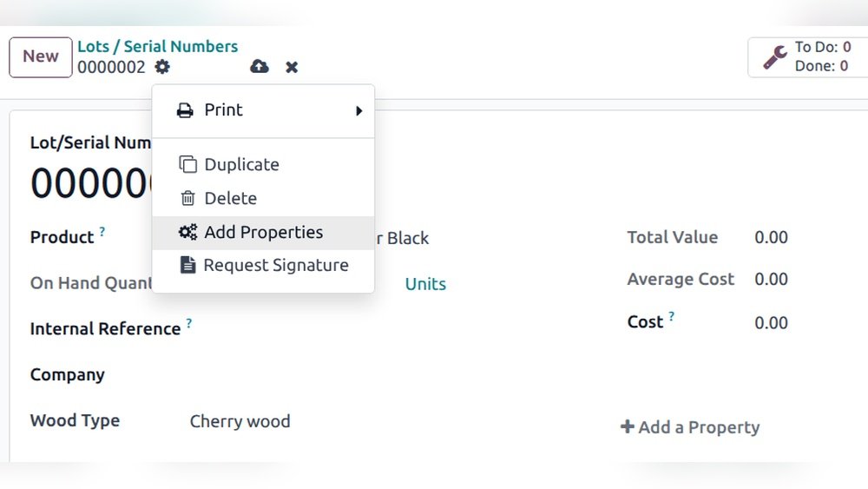Close the gear actions menu icon
Viewport: 868px width, 489px height.
tap(162, 67)
